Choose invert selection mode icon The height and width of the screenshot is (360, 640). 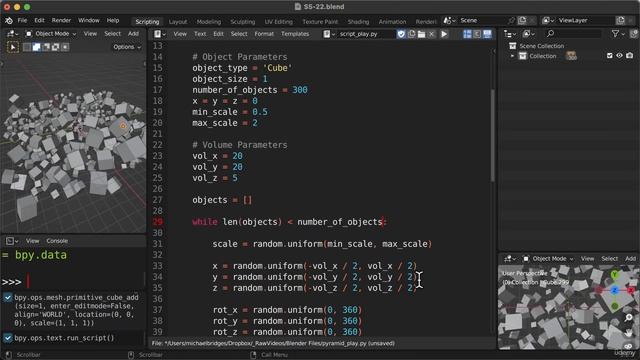(x=56, y=47)
